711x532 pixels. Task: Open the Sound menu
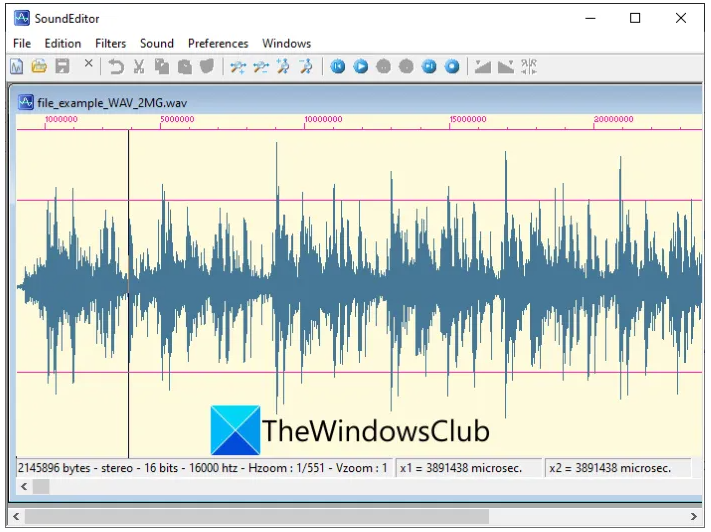156,44
